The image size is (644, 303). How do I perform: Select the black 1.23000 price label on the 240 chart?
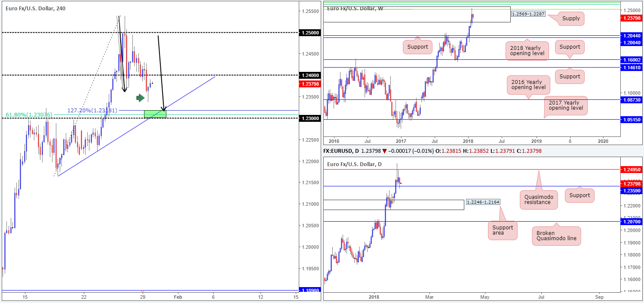coord(310,118)
